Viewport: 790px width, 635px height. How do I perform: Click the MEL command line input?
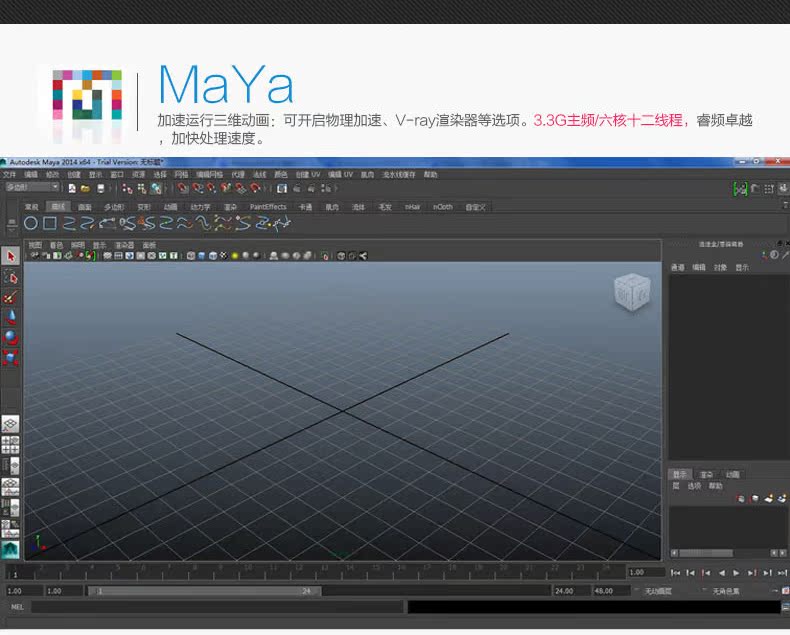point(218,607)
